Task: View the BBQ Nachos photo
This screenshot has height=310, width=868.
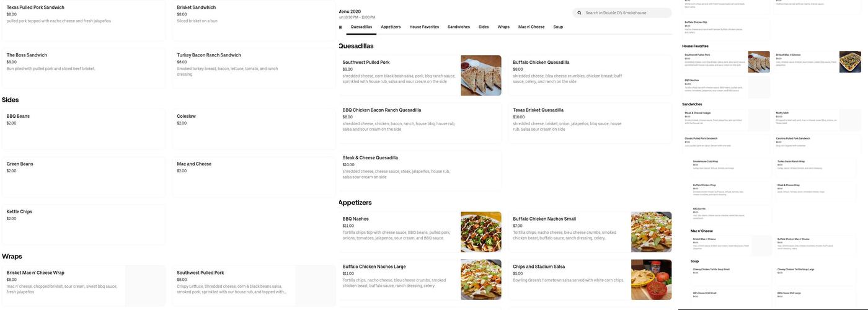Action: [480, 232]
